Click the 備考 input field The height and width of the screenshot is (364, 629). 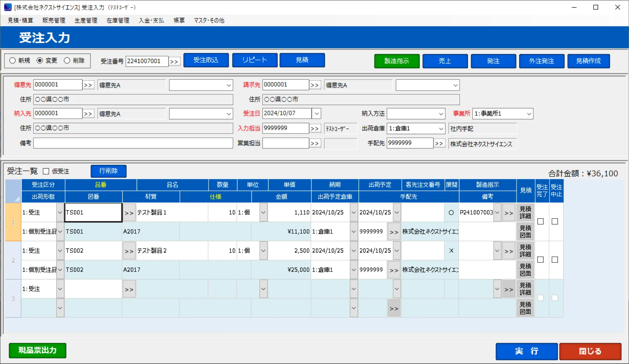(x=133, y=143)
